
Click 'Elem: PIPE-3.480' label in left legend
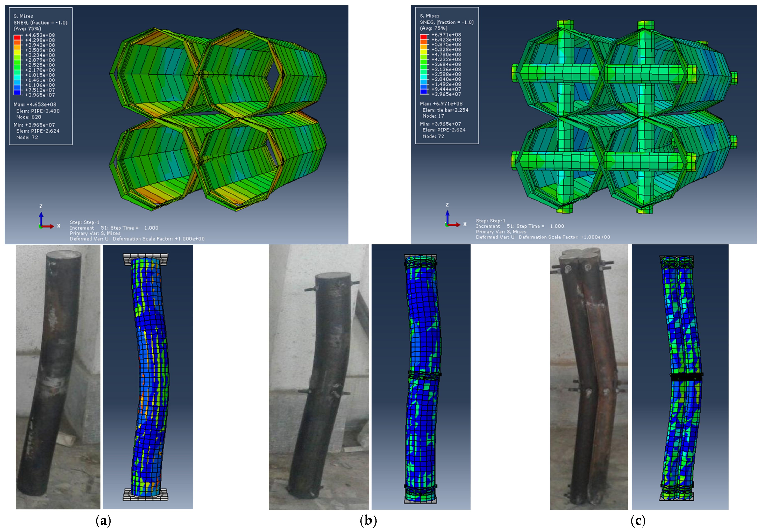tap(38, 111)
